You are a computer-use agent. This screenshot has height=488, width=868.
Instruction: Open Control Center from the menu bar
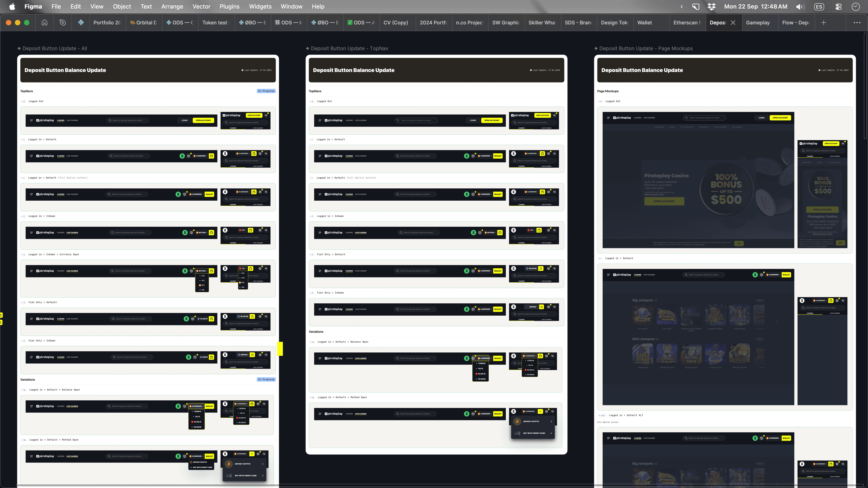[x=839, y=6]
